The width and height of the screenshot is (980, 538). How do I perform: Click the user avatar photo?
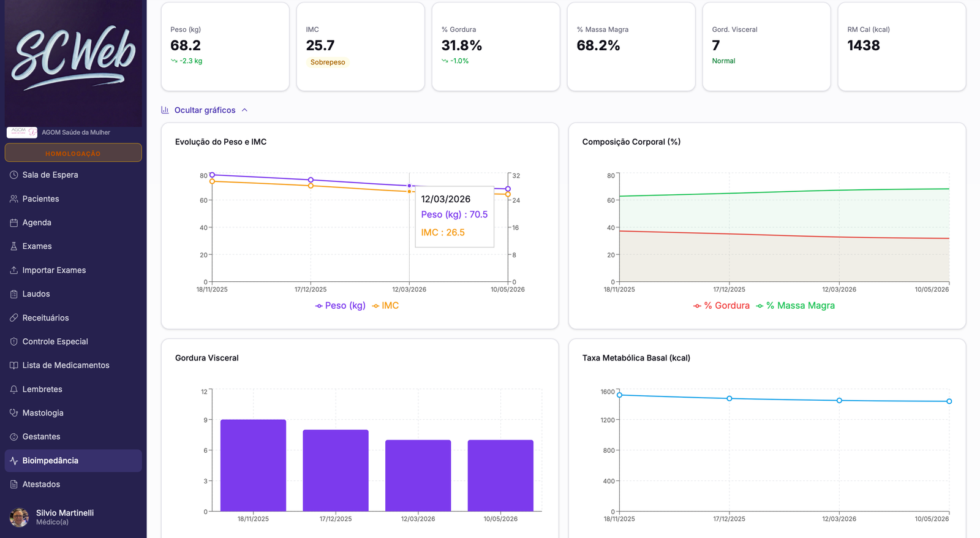tap(19, 517)
